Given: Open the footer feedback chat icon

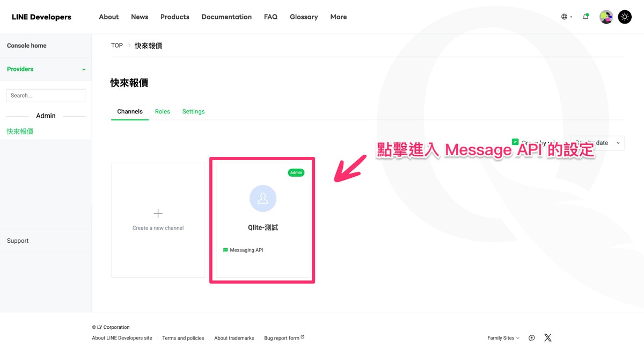Looking at the screenshot, I should click(x=531, y=338).
